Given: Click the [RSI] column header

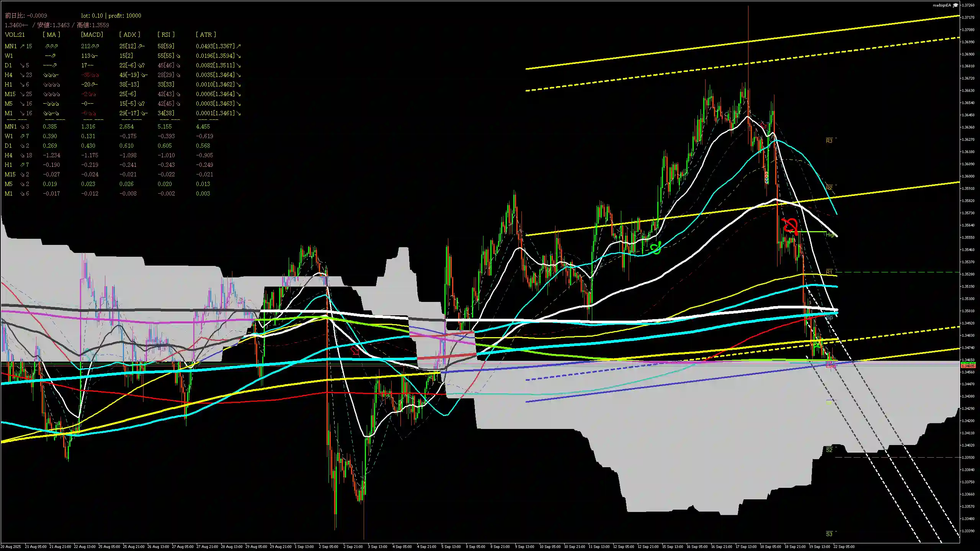Looking at the screenshot, I should point(166,34).
